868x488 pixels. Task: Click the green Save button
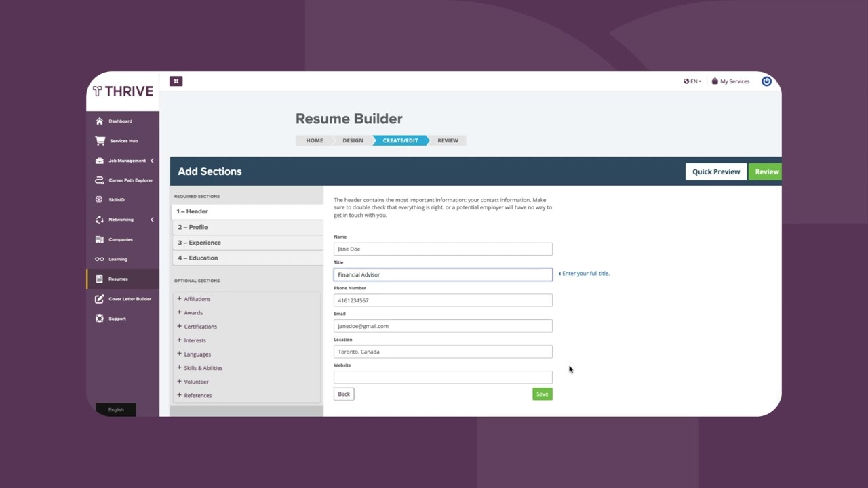coord(542,394)
